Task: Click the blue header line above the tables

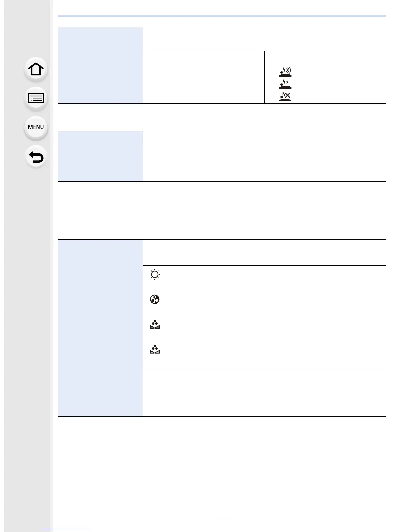Action: tap(222, 16)
